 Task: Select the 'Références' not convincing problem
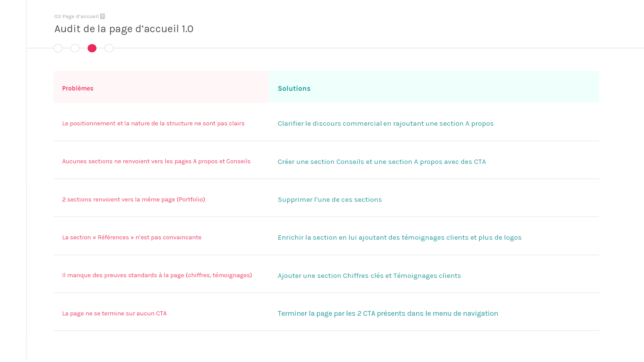tap(132, 237)
